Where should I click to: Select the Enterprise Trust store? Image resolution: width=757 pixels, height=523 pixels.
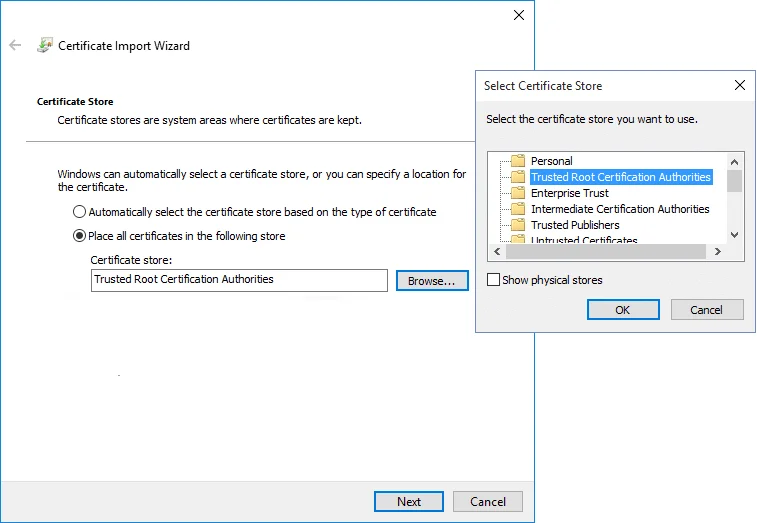[570, 193]
